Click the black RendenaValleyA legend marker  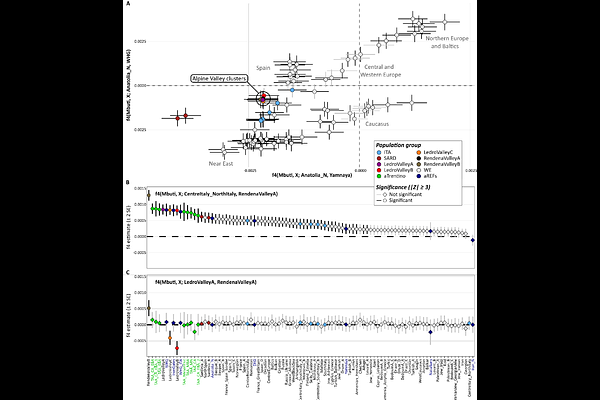[419, 158]
